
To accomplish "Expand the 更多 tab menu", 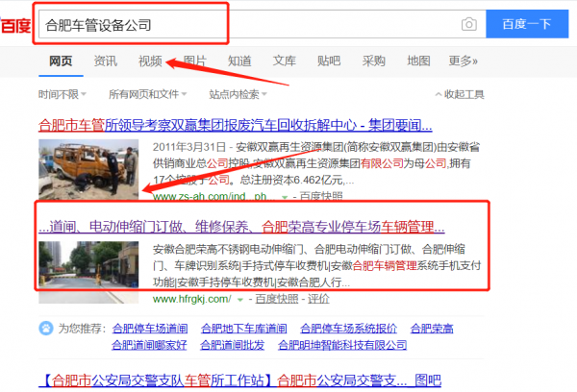I will coord(463,61).
